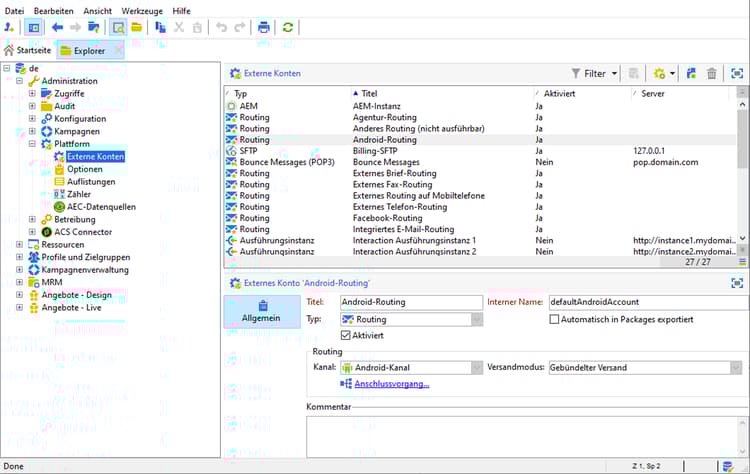Image resolution: width=750 pixels, height=474 pixels.
Task: Select Optionen in the Plattform tree
Action: pyautogui.click(x=84, y=169)
